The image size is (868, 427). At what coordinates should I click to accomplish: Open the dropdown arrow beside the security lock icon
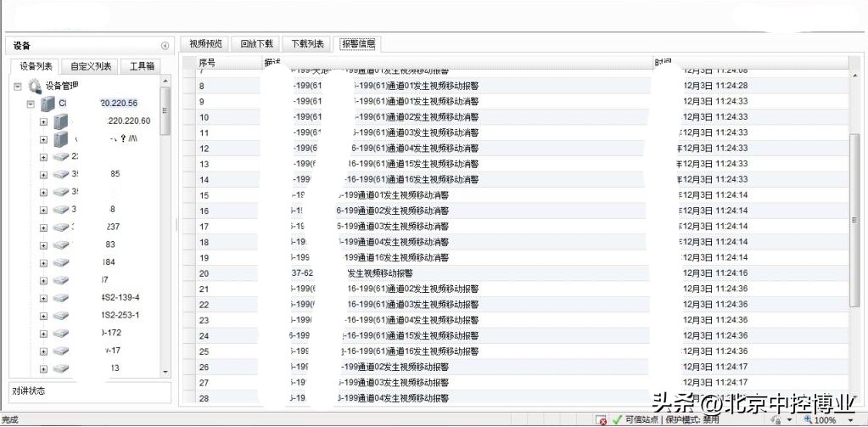pyautogui.click(x=789, y=420)
